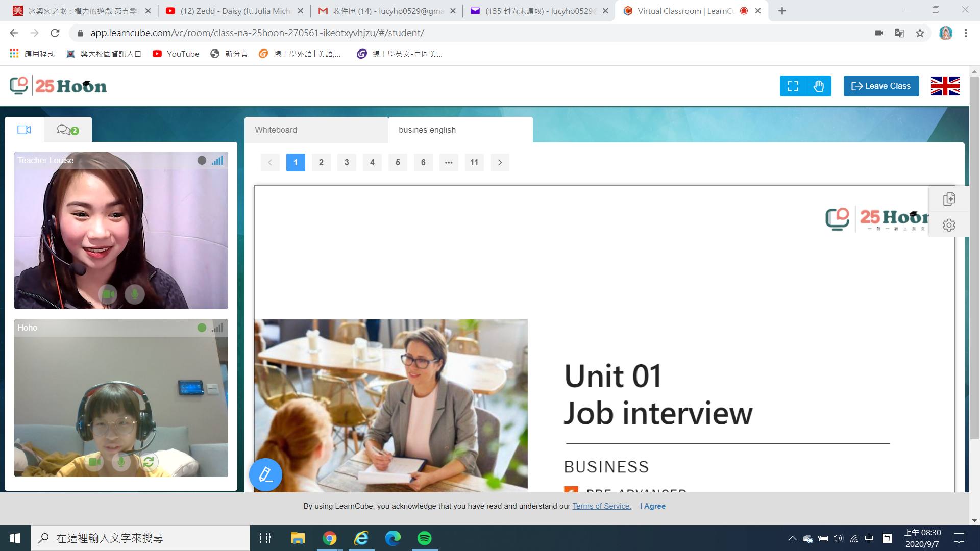The height and width of the screenshot is (551, 980).
Task: Open Microsoft Edge from the taskbar
Action: (393, 538)
